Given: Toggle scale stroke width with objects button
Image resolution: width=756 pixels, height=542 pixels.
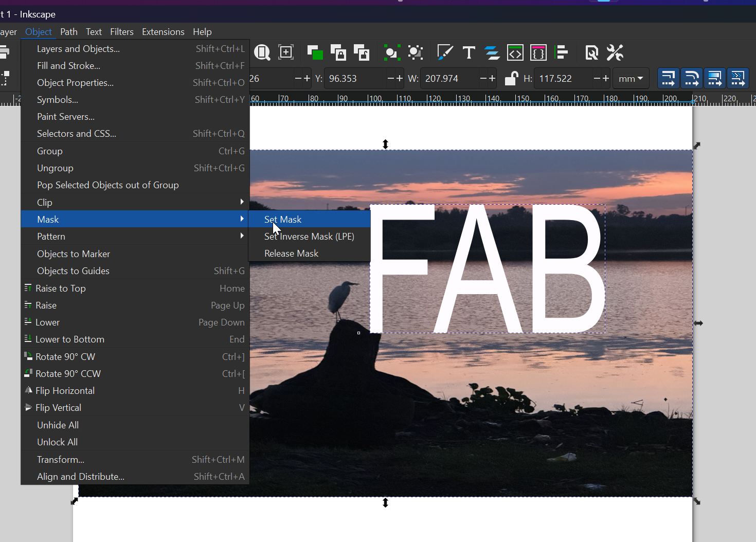Looking at the screenshot, I should coord(668,79).
